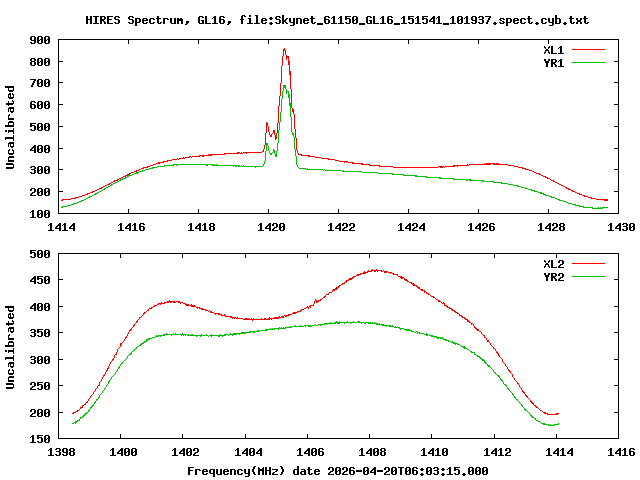Click the YR1 legend label

(x=553, y=63)
